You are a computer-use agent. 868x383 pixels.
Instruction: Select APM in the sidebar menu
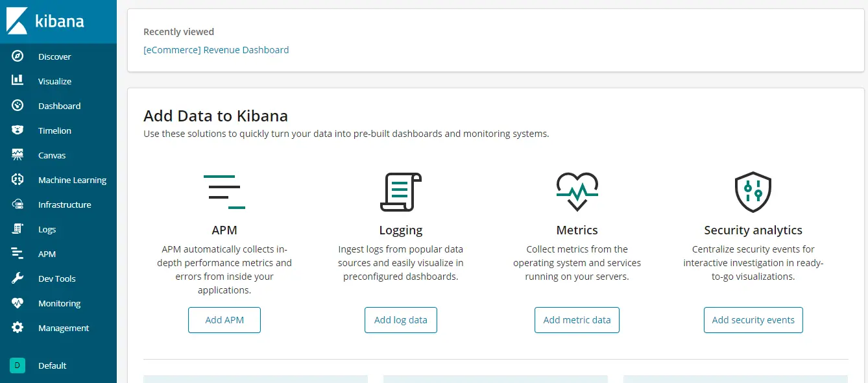tap(47, 254)
